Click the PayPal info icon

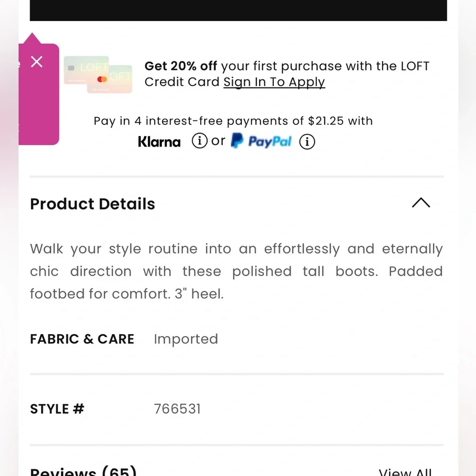pos(307,141)
